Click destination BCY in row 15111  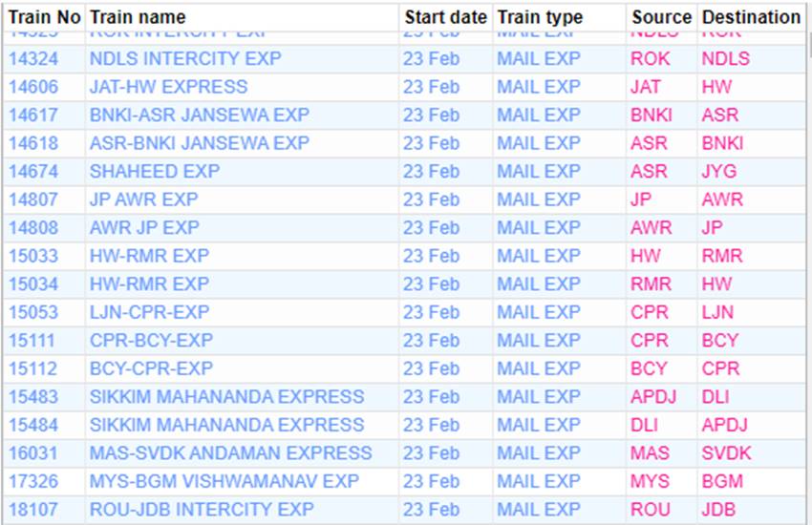pos(720,341)
